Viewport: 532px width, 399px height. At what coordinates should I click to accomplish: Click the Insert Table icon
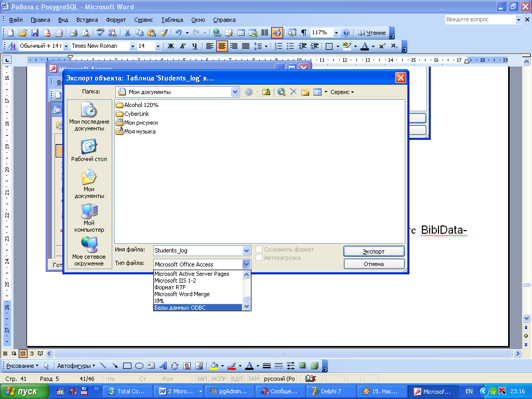pos(241,33)
